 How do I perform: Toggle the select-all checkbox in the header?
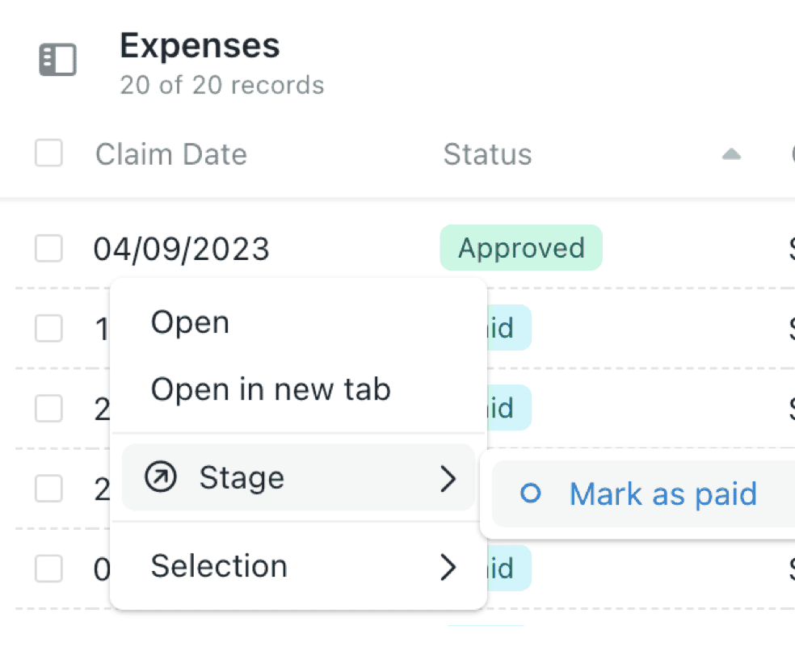coord(48,153)
